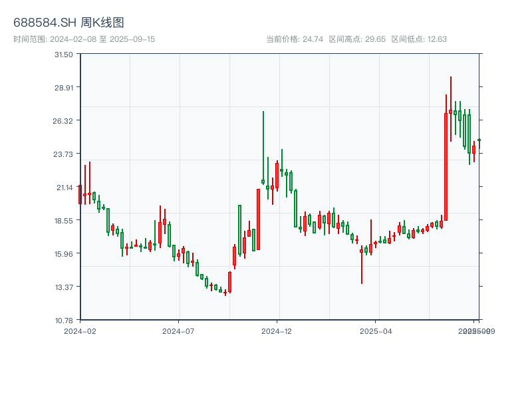Click the period low 区间低点: 12.63
This screenshot has height=399, width=532.
[419, 39]
